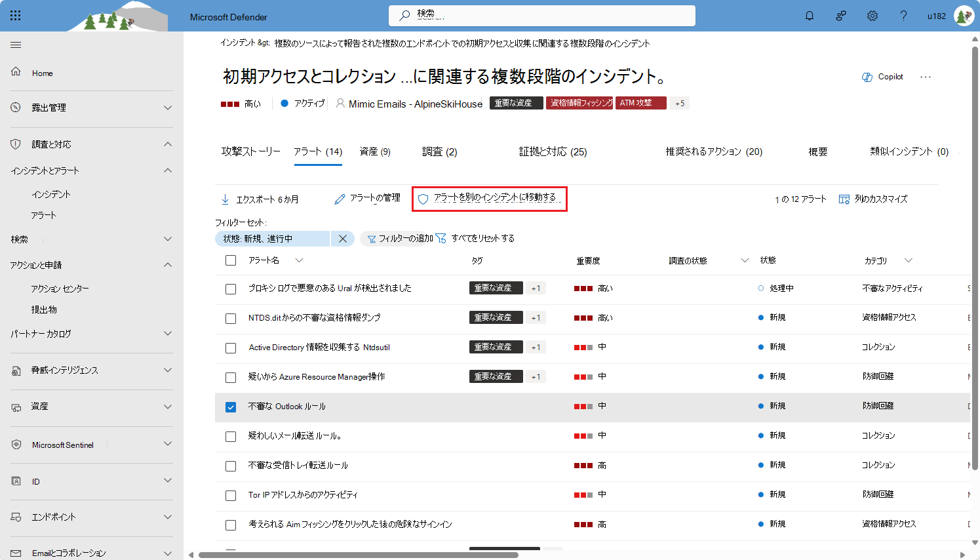Click the horizontal scrollbar thumb
Image resolution: width=980 pixels, height=560 pixels.
pyautogui.click(x=359, y=555)
